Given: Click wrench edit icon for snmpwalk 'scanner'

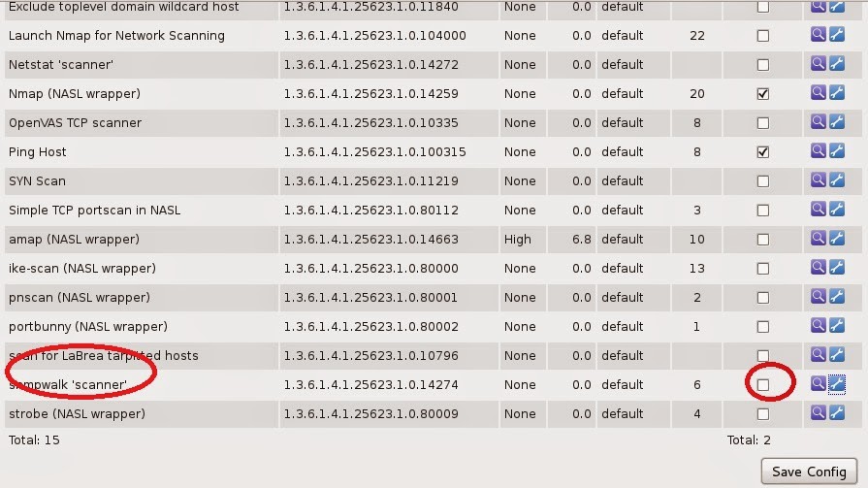Looking at the screenshot, I should (x=837, y=385).
